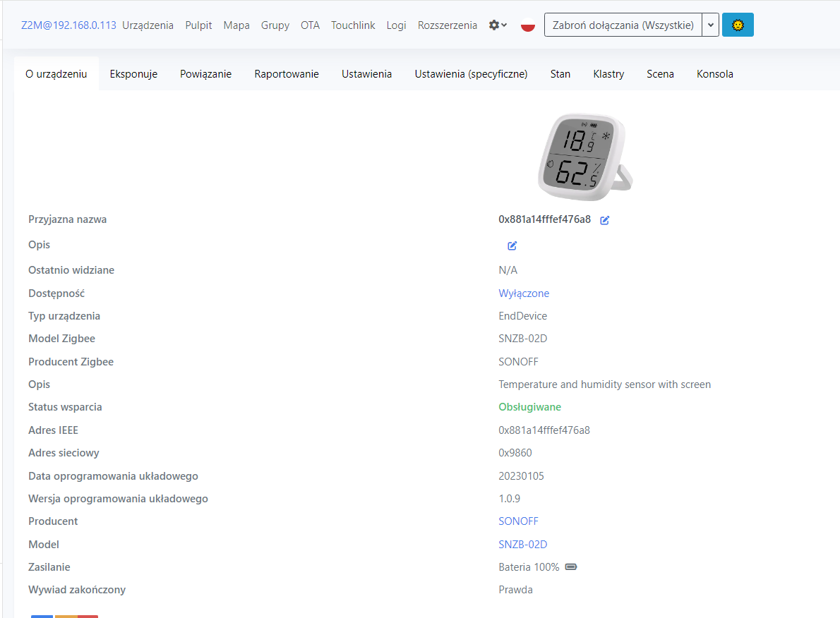The height and width of the screenshot is (618, 840).
Task: Toggle theme with the sun icon button
Action: click(x=738, y=25)
